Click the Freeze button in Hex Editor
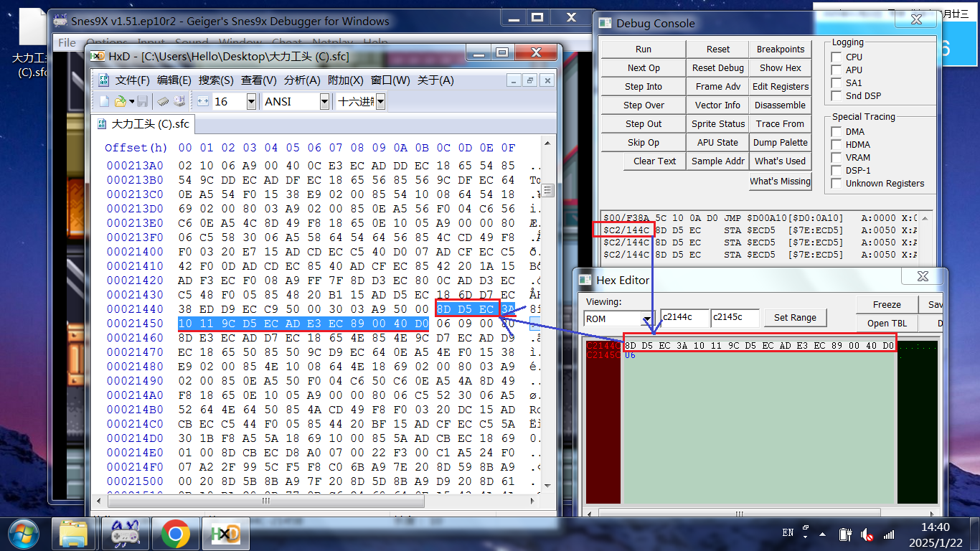The height and width of the screenshot is (551, 980). (887, 305)
